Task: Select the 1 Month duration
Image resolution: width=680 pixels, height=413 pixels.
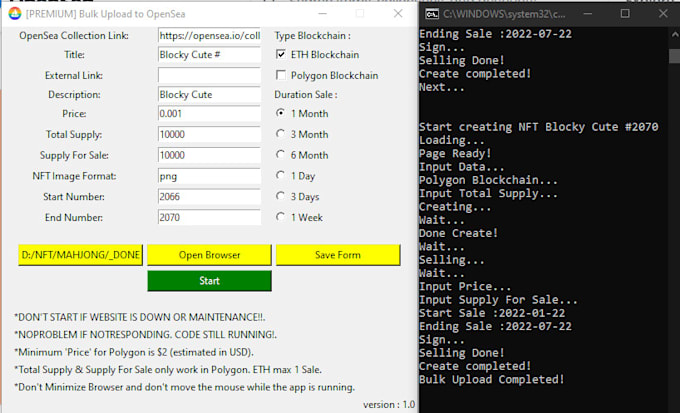Action: click(x=281, y=114)
